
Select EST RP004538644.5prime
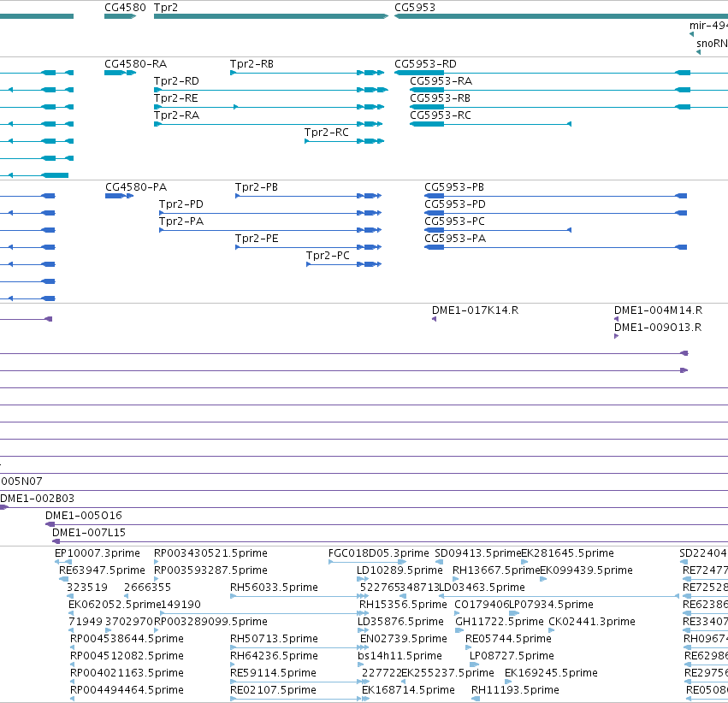[127, 640]
